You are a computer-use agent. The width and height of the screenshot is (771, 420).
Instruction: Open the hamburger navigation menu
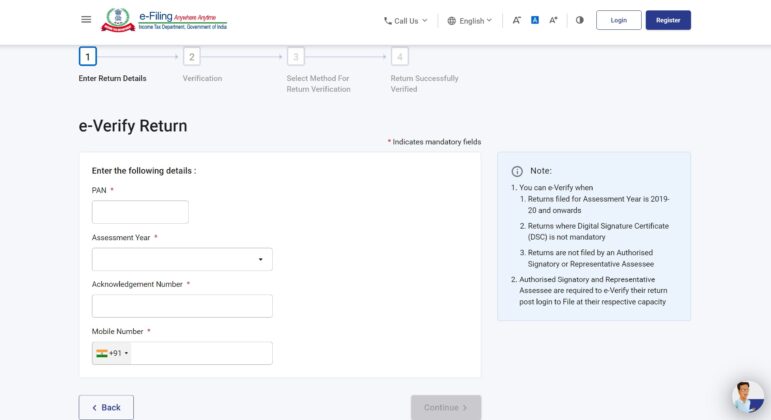click(x=86, y=20)
